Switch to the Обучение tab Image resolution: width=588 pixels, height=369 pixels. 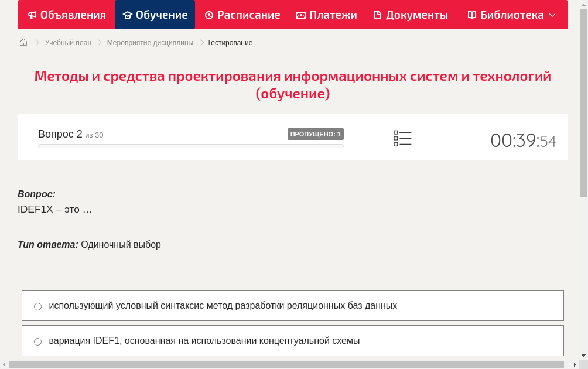(155, 15)
